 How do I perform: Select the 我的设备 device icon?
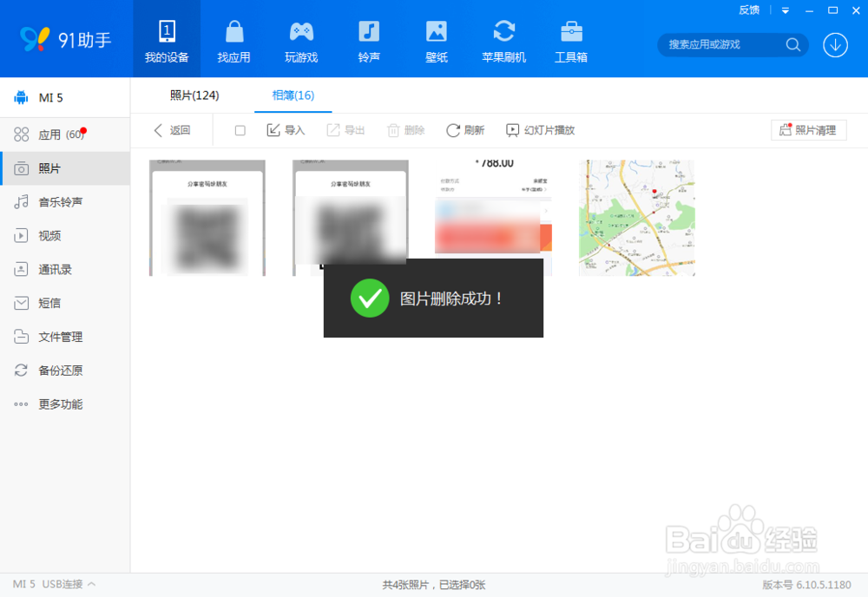(167, 39)
